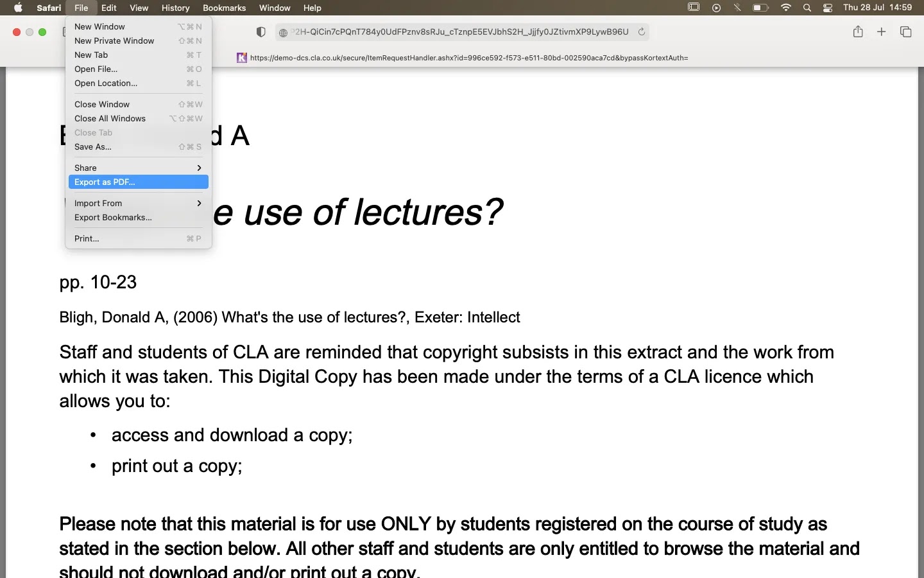Choose Save As… in File menu

pyautogui.click(x=93, y=146)
